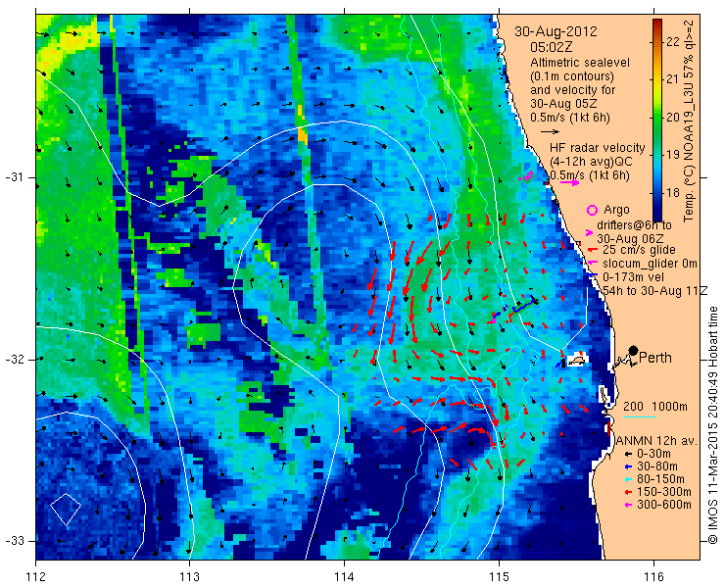Click the vertical IMOS copyright timestamp text

coord(713,425)
